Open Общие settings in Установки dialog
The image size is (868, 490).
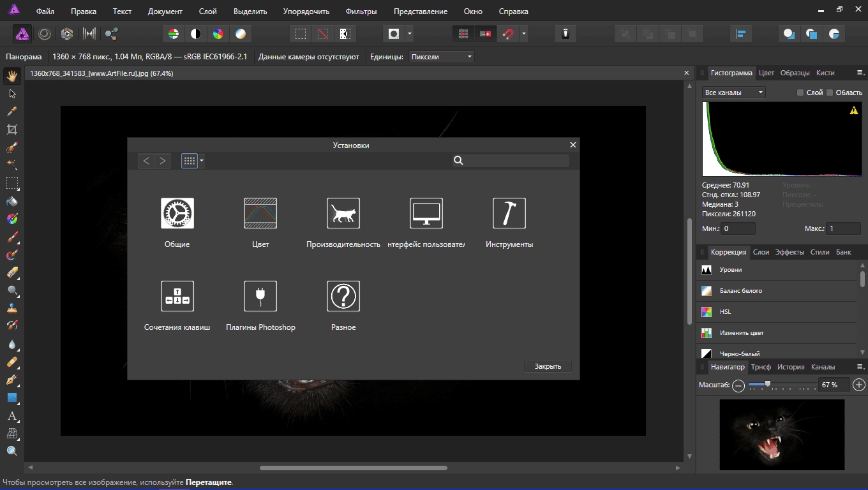click(x=177, y=222)
